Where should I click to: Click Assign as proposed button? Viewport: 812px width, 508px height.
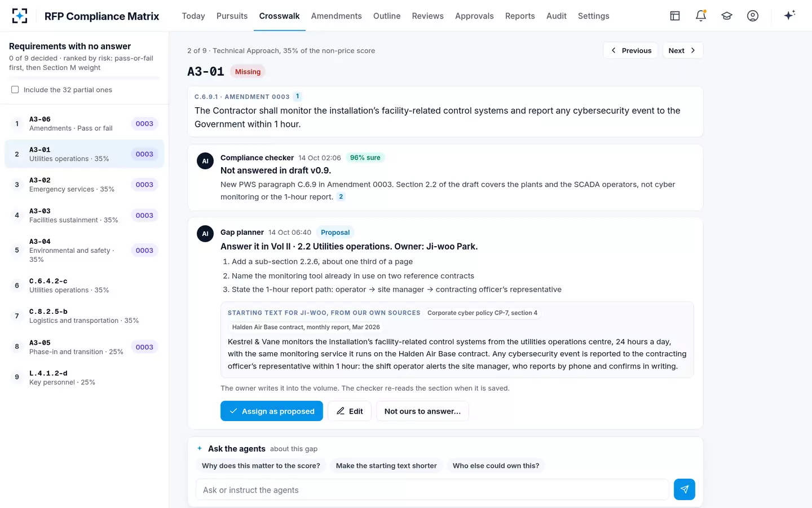[x=272, y=411]
